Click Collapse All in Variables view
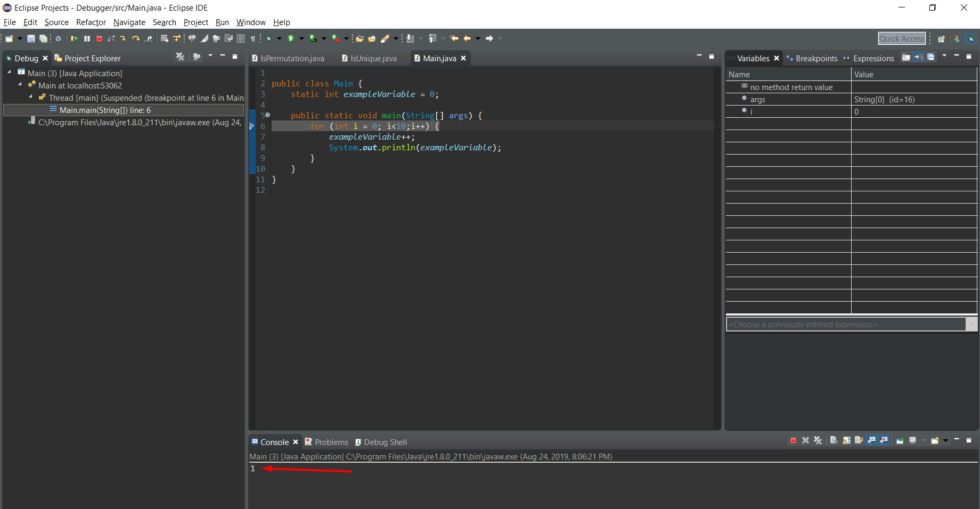980x509 pixels. (931, 57)
